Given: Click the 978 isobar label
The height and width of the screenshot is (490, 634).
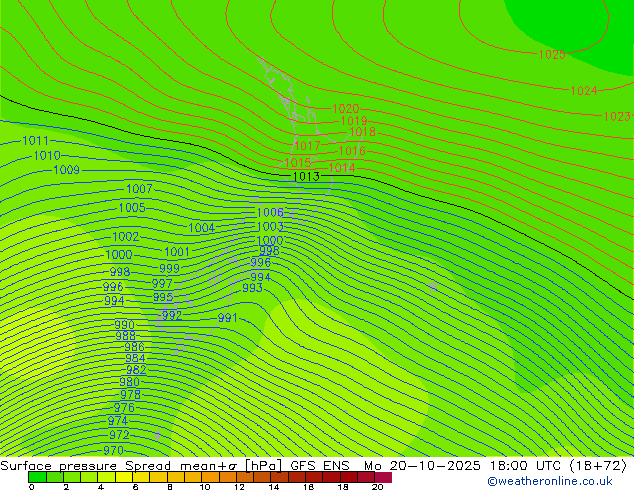Looking at the screenshot, I should (131, 394).
